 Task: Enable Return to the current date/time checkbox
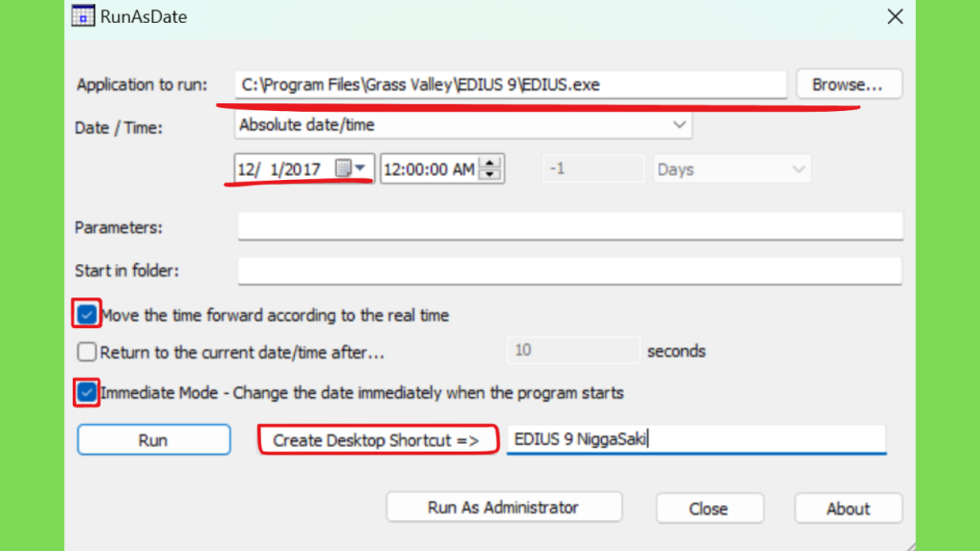click(87, 352)
